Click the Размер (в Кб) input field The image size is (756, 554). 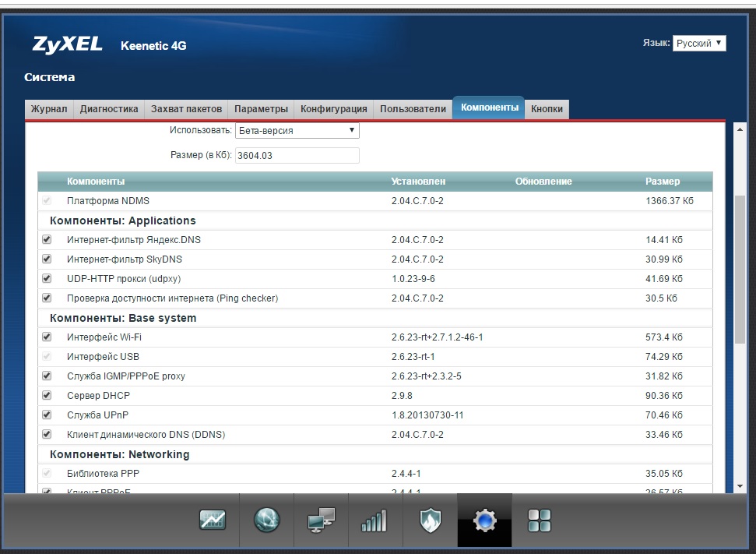[297, 156]
